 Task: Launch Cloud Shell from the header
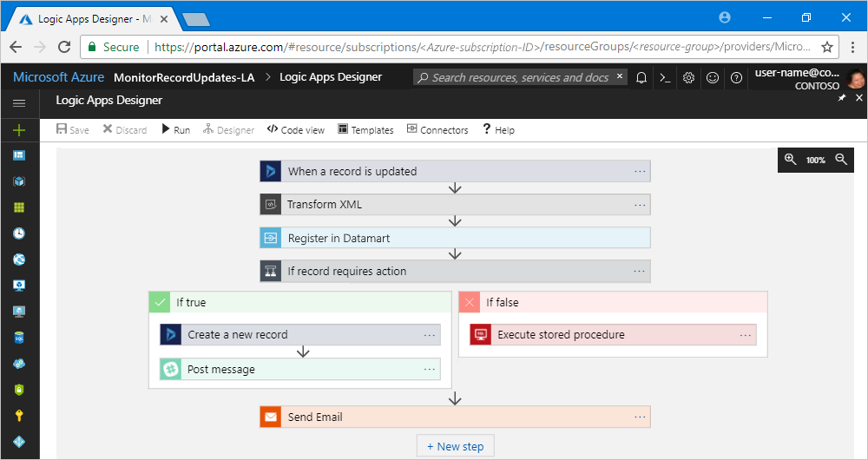click(x=665, y=77)
